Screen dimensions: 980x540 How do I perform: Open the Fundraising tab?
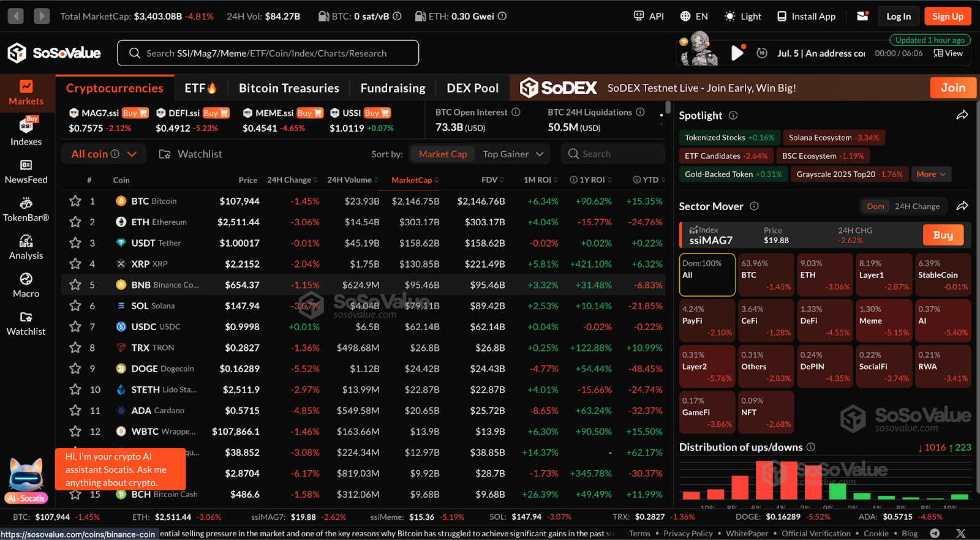pyautogui.click(x=393, y=88)
